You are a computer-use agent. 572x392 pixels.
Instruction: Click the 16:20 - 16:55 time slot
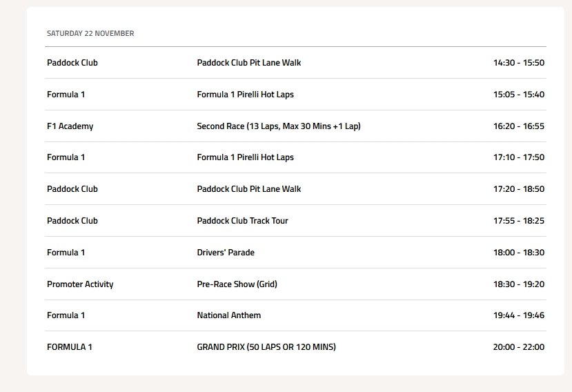[x=518, y=126]
